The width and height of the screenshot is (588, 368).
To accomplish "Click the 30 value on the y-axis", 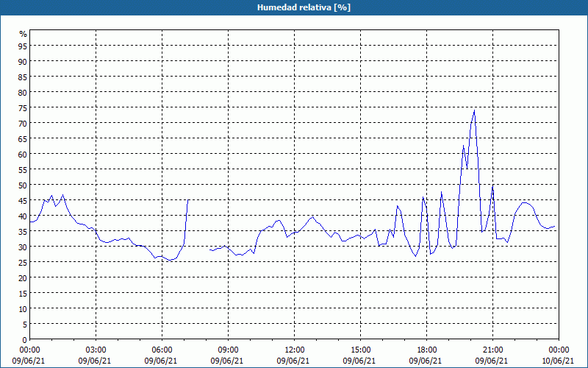I will click(23, 247).
